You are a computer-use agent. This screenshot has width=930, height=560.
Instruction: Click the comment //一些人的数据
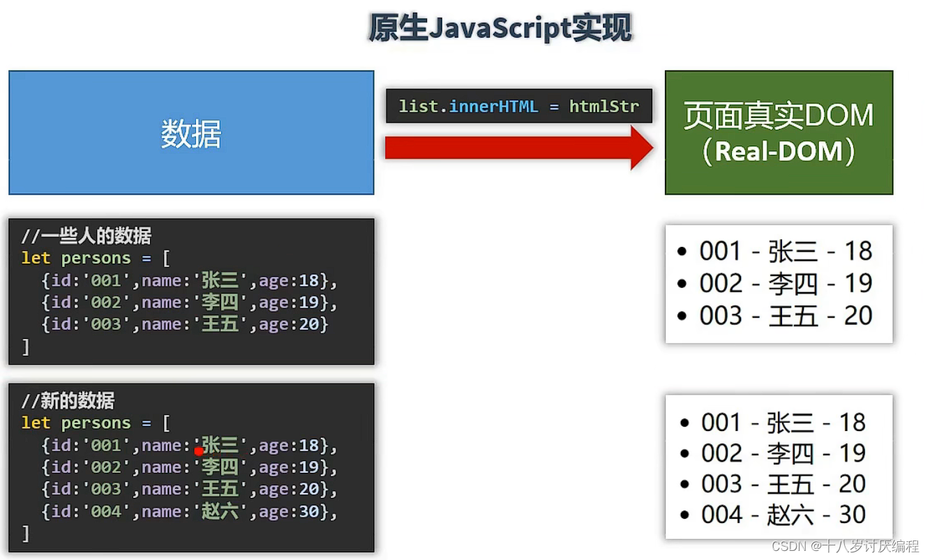pyautogui.click(x=87, y=236)
